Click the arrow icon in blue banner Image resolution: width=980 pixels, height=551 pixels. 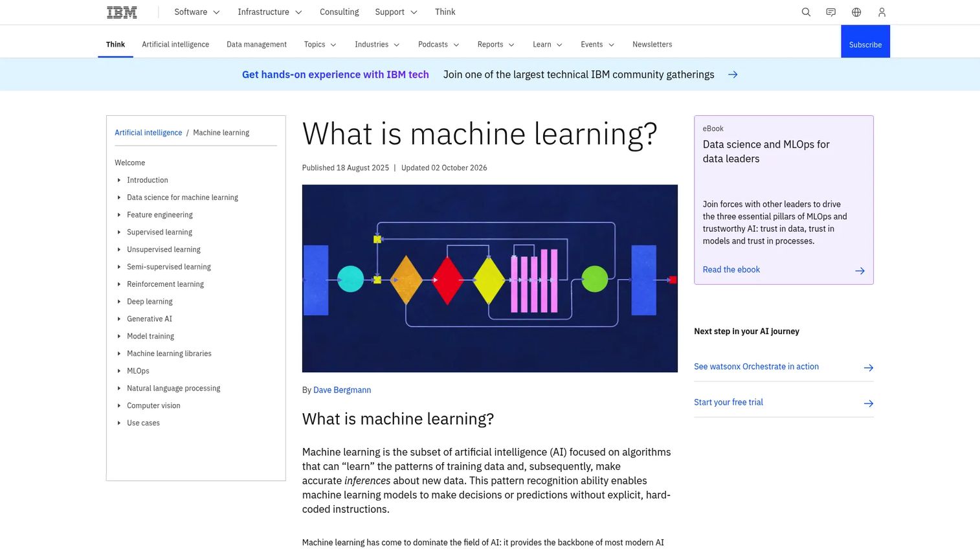(733, 74)
